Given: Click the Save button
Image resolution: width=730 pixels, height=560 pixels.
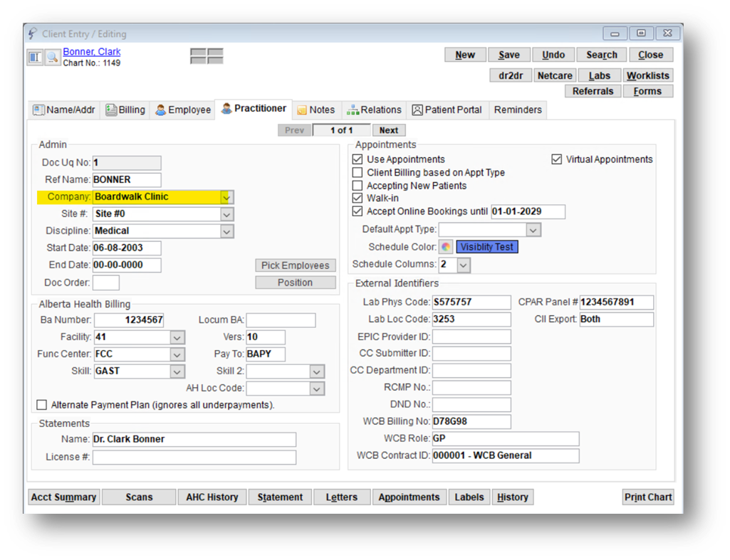Looking at the screenshot, I should [x=509, y=55].
